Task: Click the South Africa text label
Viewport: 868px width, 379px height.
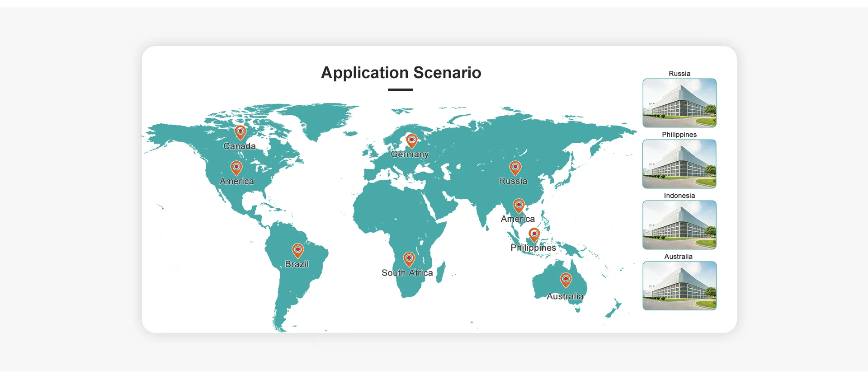Action: 407,273
